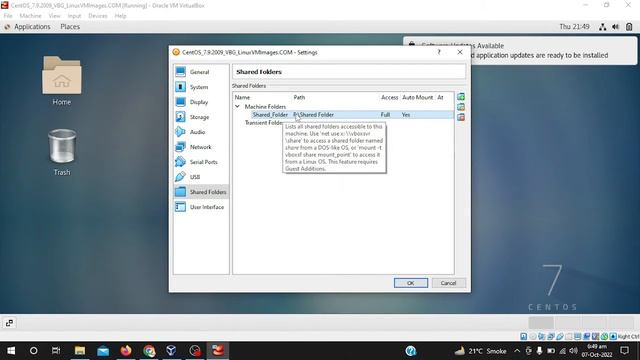Click the help question mark in Settings title bar
This screenshot has height=360, width=640.
pyautogui.click(x=439, y=52)
